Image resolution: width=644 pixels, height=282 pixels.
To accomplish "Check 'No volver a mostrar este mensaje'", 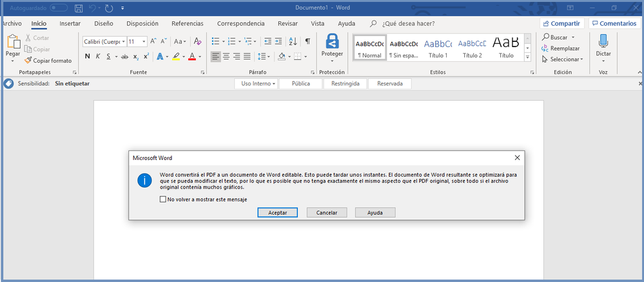I will pyautogui.click(x=162, y=199).
